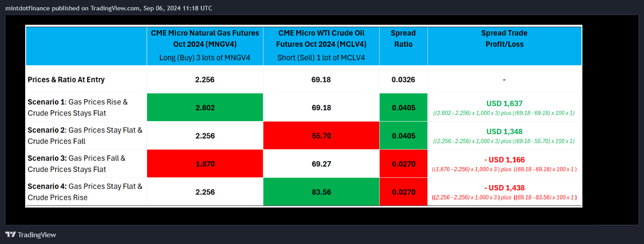Select the Scenario 3 row label
Screen dimensions: 644x244
(x=76, y=164)
